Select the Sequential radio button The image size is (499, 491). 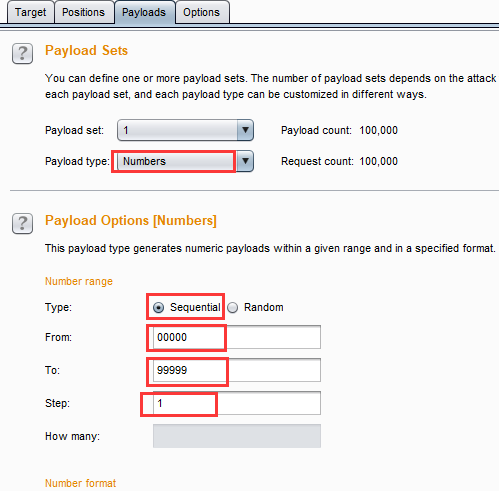tap(158, 307)
